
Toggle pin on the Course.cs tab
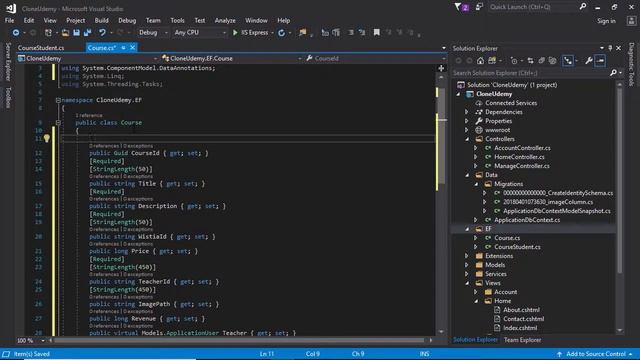point(124,48)
